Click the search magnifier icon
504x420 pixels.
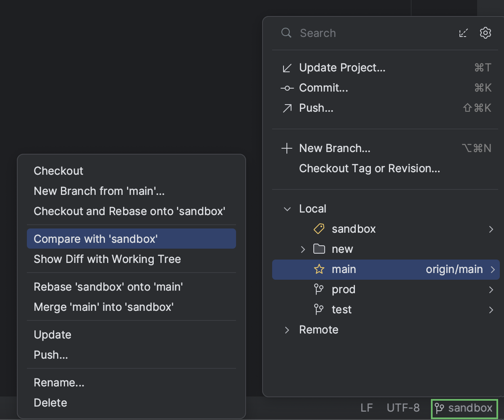tap(286, 33)
